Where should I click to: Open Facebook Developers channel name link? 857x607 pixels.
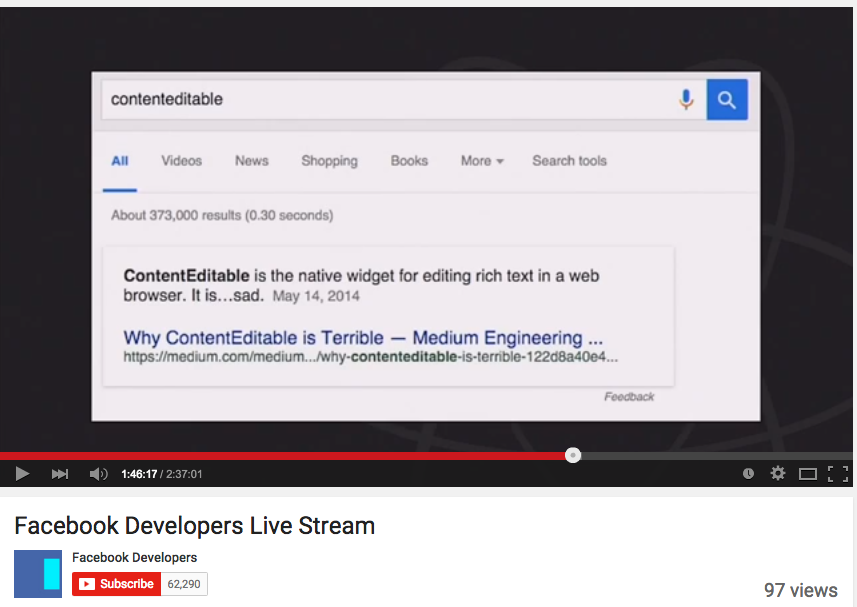(x=134, y=557)
